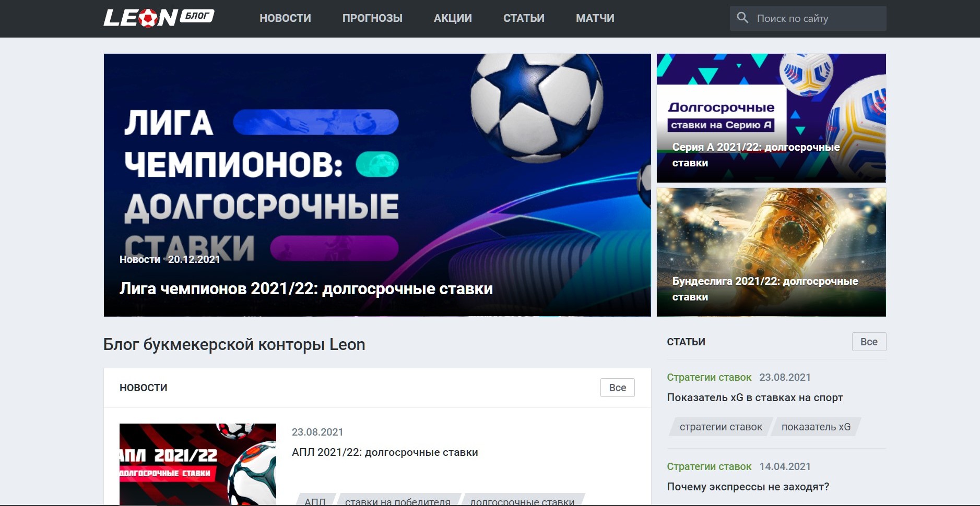Click heading Блог букмекерской конторы Leon
The image size is (980, 506).
click(234, 344)
